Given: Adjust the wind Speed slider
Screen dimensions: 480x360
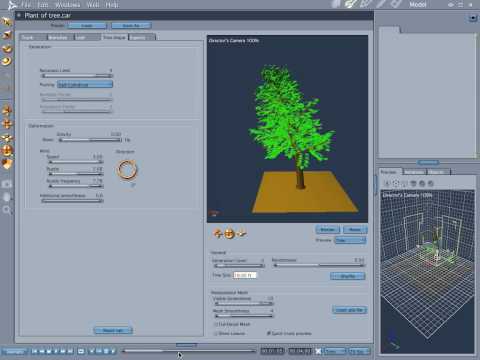Looking at the screenshot, I should coord(76,162).
